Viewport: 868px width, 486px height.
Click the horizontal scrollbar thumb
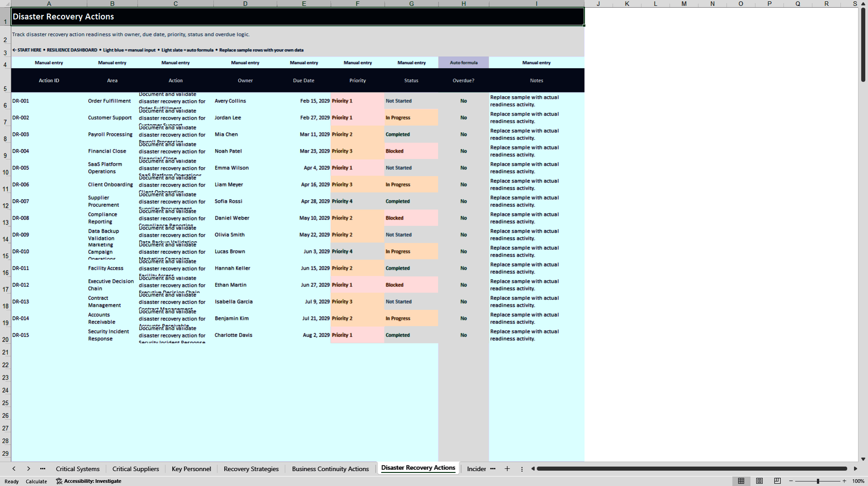pyautogui.click(x=692, y=469)
